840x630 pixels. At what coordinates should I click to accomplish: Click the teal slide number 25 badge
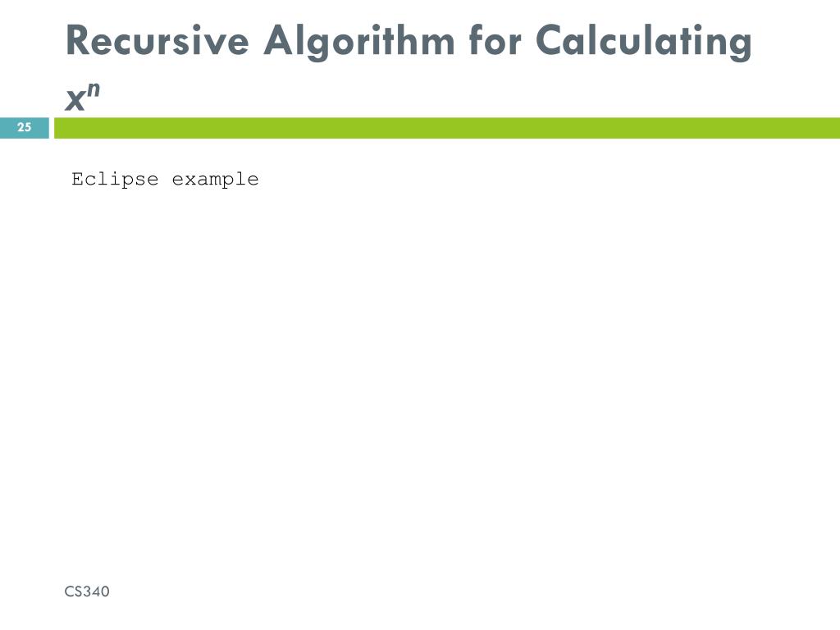point(24,127)
